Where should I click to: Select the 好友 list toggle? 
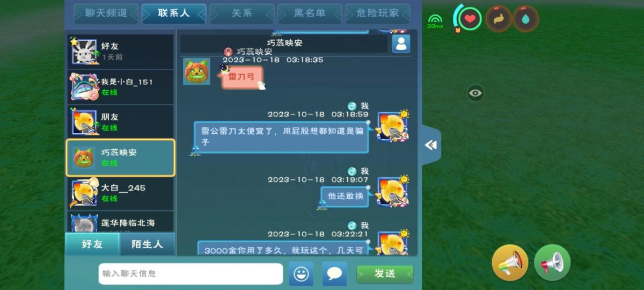[92, 244]
